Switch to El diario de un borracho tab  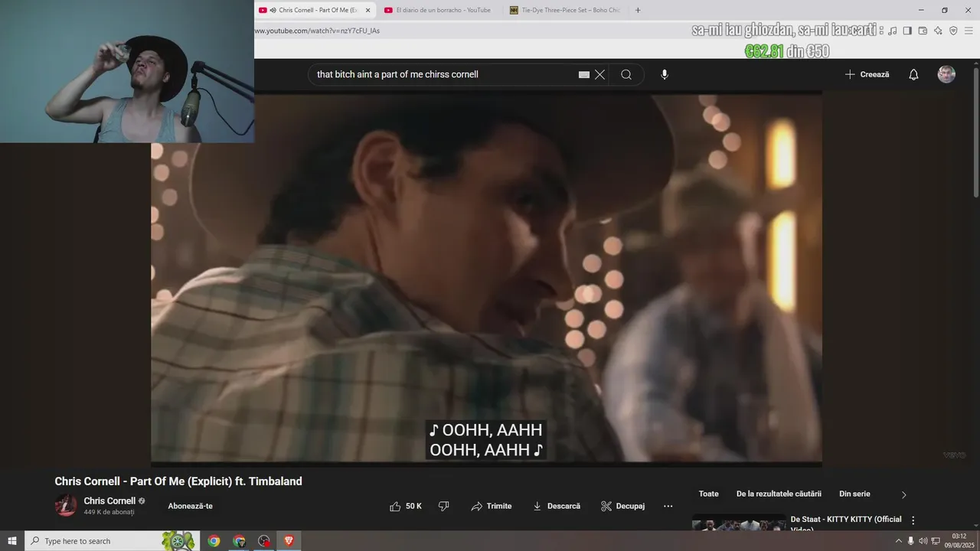tap(438, 10)
